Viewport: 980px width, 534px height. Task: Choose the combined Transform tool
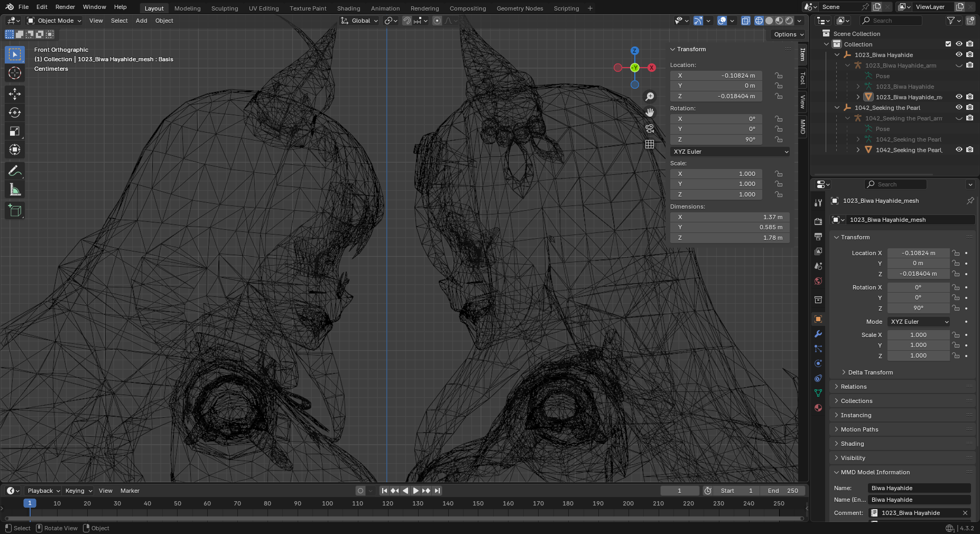(15, 149)
